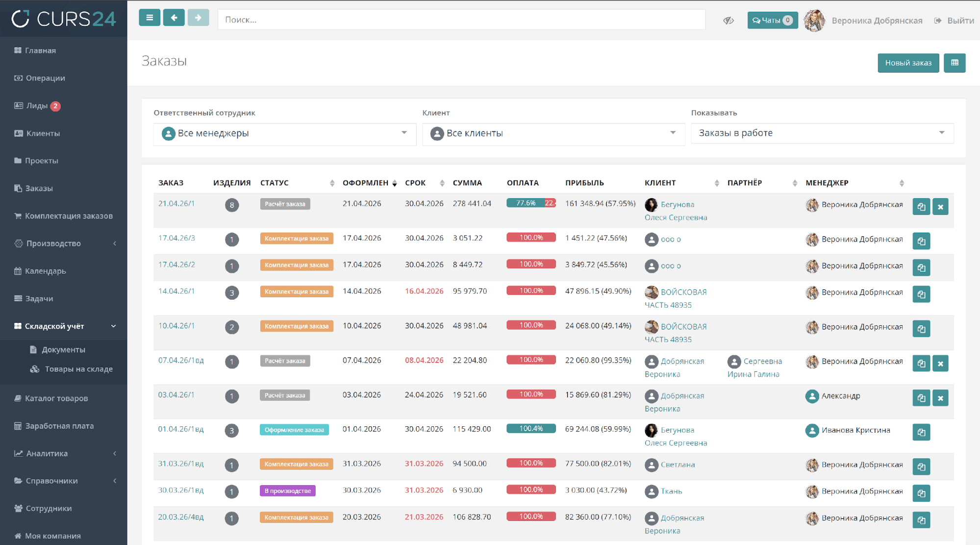Click the Новый заказ button
This screenshot has height=545, width=980.
(x=907, y=63)
